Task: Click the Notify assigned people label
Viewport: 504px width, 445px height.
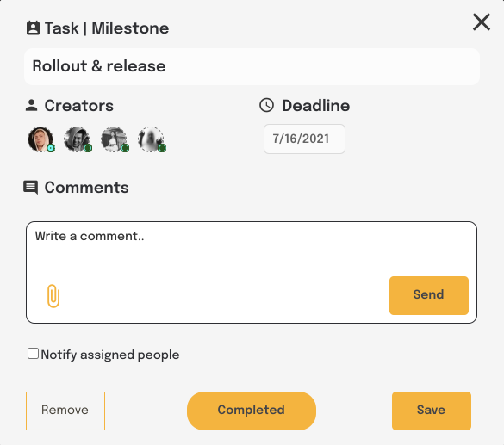Action: point(110,355)
